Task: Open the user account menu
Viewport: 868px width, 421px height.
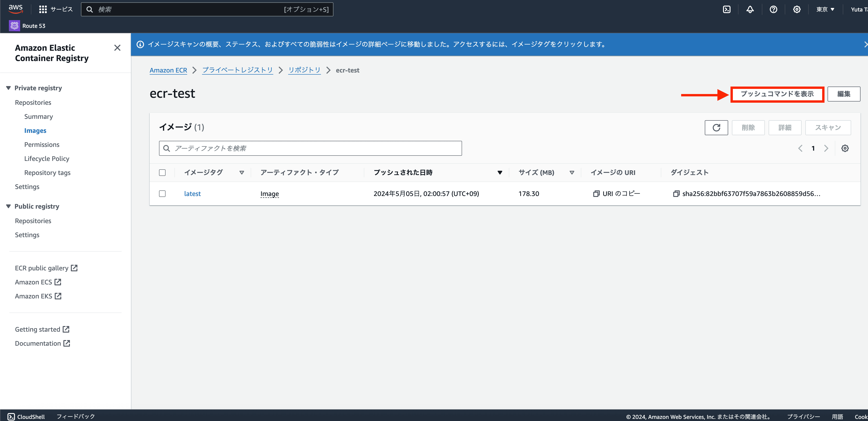Action: tap(859, 9)
